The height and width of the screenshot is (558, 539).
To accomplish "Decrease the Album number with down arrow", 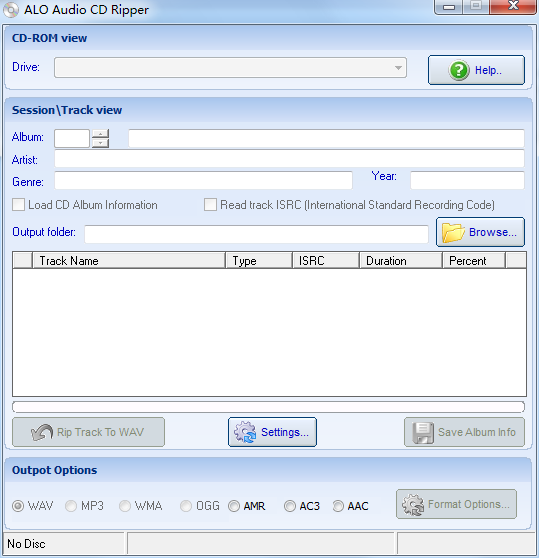I will click(x=100, y=143).
